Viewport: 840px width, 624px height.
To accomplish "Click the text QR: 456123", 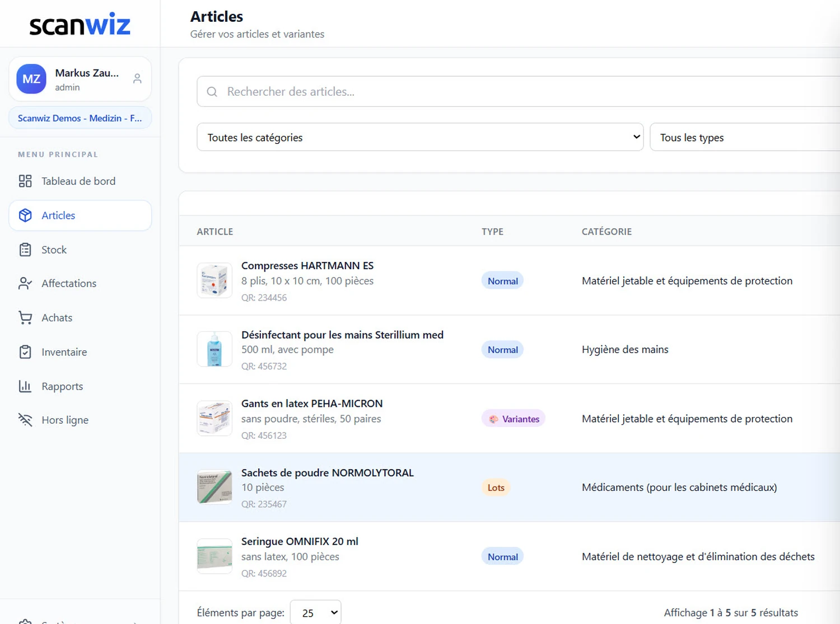I will click(x=264, y=435).
